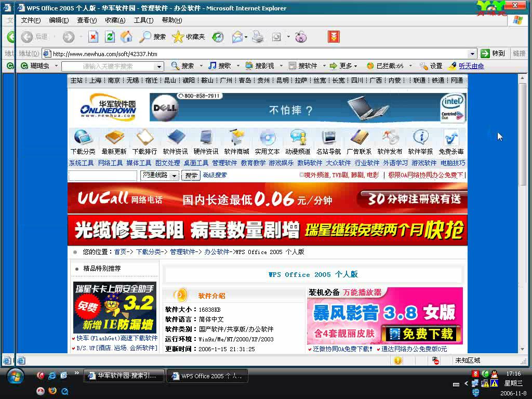
Task: Open the 搜歌 dropdown arrow
Action: point(238,66)
